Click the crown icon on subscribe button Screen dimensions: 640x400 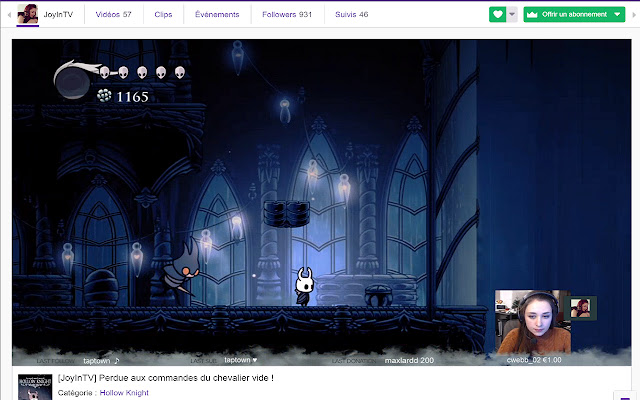[x=532, y=14]
